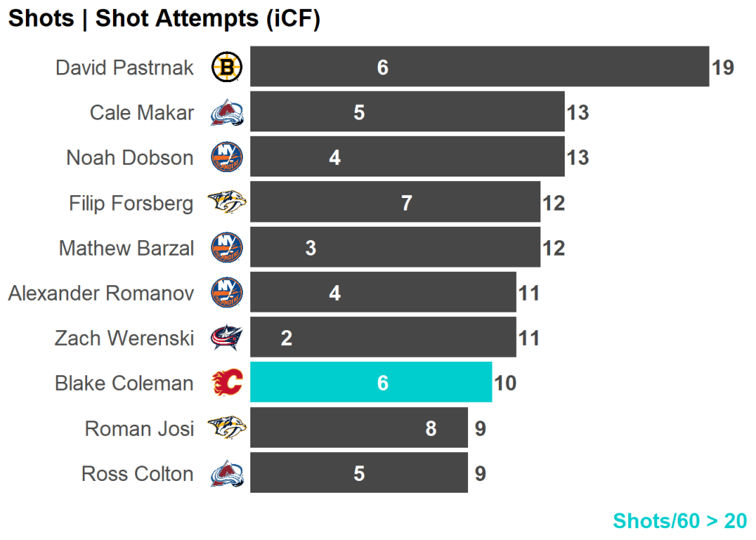Click Roman Josi's bar showing 8 shots
The height and width of the screenshot is (540, 756).
(359, 428)
